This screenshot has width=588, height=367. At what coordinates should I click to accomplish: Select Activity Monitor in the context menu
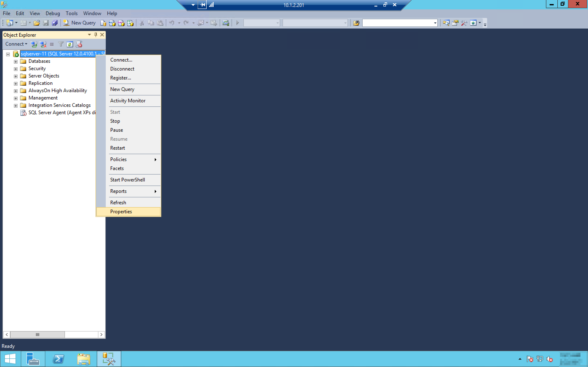[x=128, y=101]
